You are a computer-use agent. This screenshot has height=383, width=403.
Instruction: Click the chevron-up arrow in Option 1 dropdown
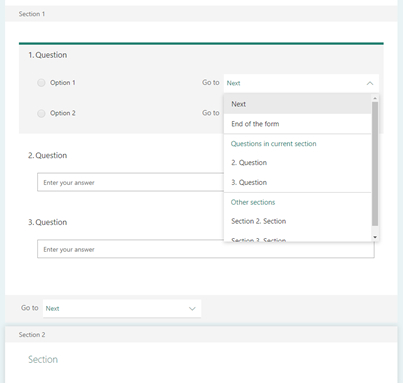(370, 83)
